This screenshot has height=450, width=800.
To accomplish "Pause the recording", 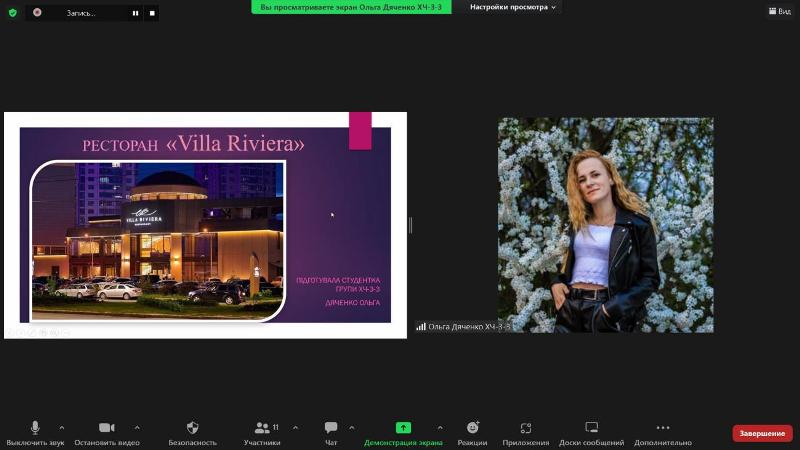I will click(135, 13).
